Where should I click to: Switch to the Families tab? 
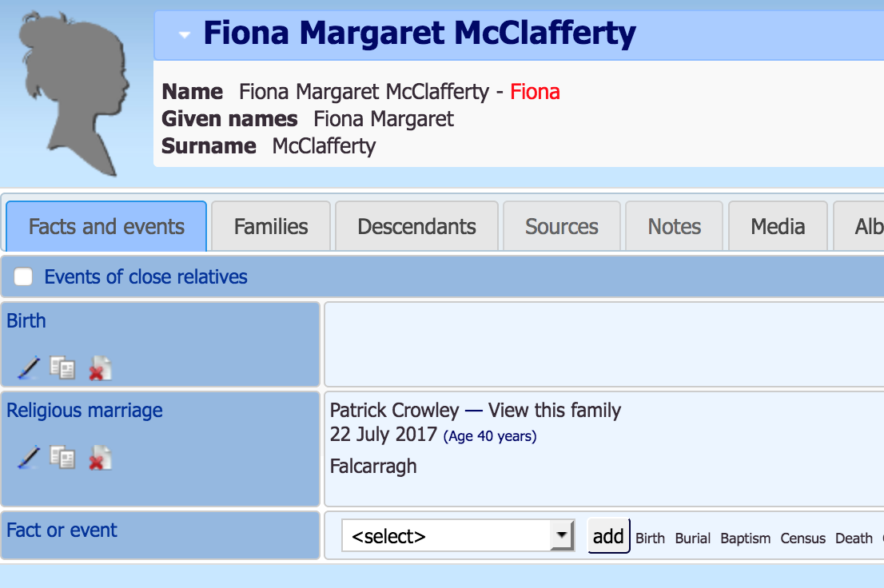(271, 226)
